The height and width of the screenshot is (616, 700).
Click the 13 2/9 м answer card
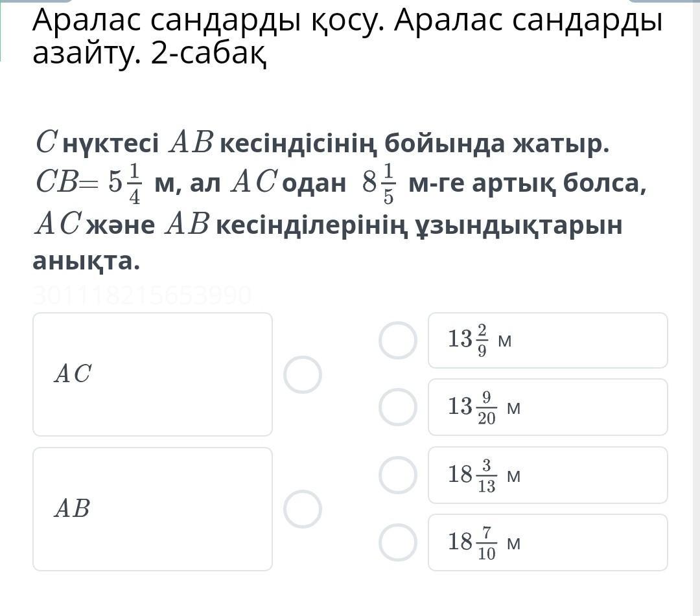(x=548, y=340)
